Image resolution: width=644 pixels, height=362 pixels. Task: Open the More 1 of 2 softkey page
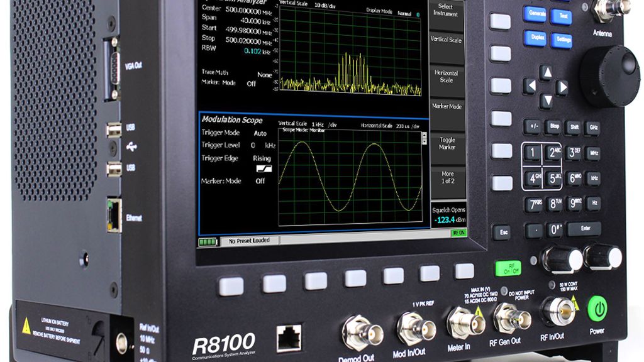[448, 182]
